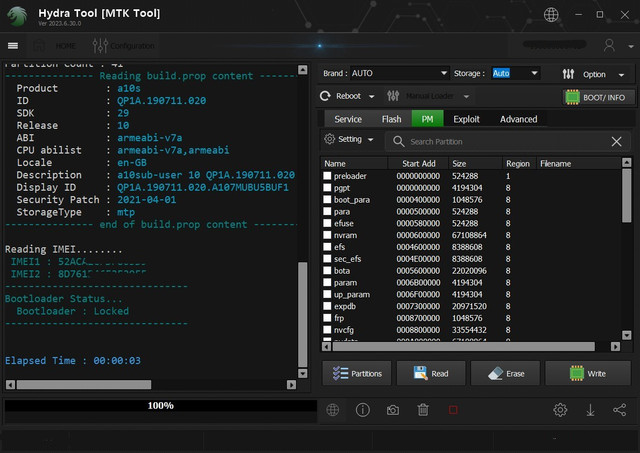Click the Partitions button
This screenshot has width=640, height=453.
357,373
